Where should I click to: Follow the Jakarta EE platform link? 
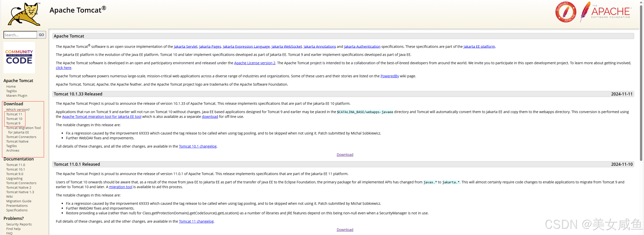click(x=479, y=47)
